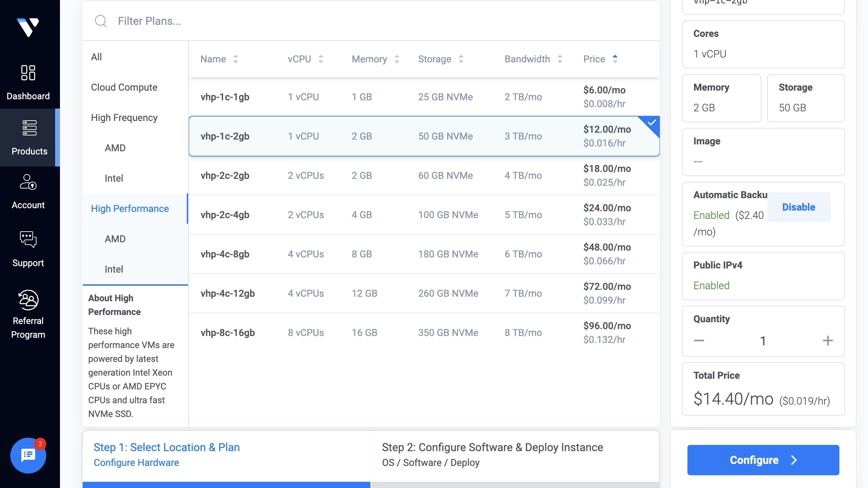
Task: Choose the vhp-1c-1gb plan row
Action: (x=424, y=97)
